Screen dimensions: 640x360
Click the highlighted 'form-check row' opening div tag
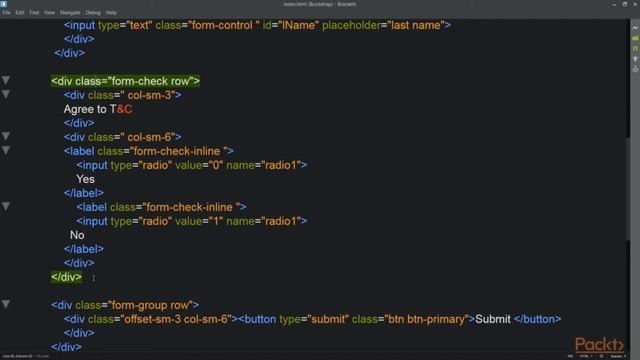pyautogui.click(x=125, y=81)
